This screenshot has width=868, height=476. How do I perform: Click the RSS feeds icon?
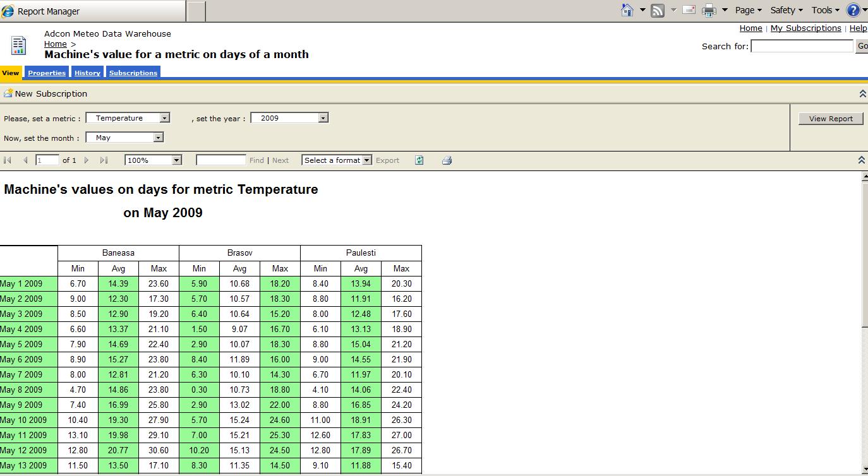pos(658,10)
